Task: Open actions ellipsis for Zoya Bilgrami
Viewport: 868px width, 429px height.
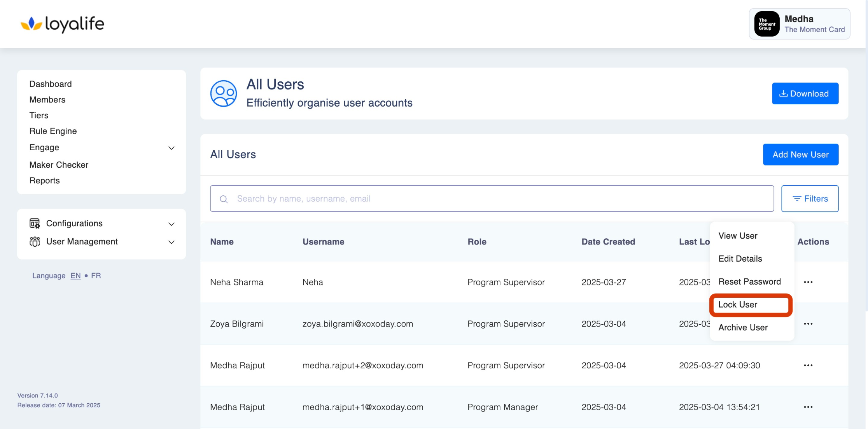Action: pyautogui.click(x=808, y=324)
